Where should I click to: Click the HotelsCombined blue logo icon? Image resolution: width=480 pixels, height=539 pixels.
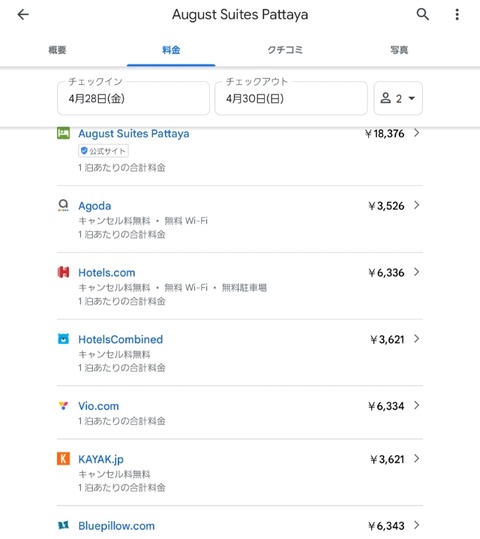(63, 339)
